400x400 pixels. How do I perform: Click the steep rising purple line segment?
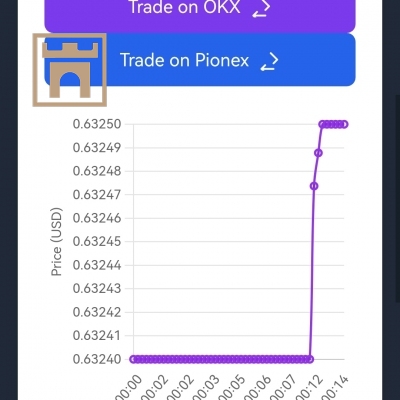tap(312, 273)
